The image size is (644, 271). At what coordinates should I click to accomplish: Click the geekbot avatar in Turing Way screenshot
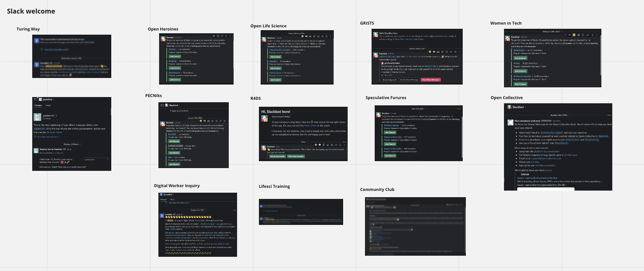37,117
